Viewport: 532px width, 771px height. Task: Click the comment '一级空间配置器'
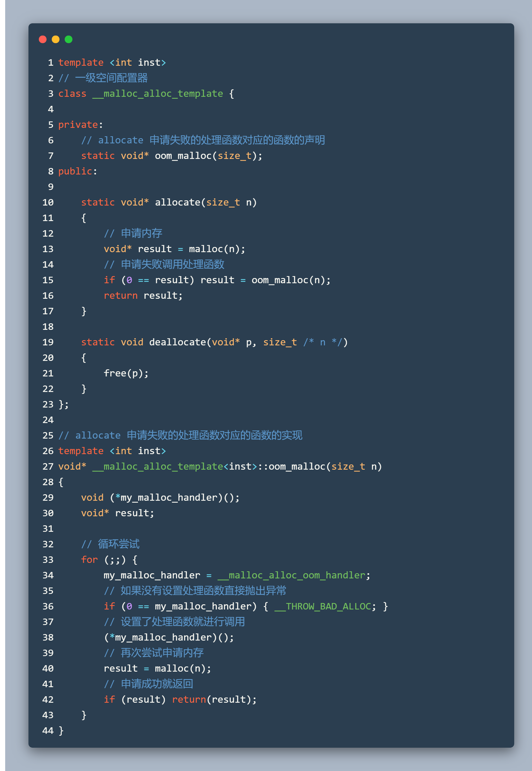[x=111, y=78]
